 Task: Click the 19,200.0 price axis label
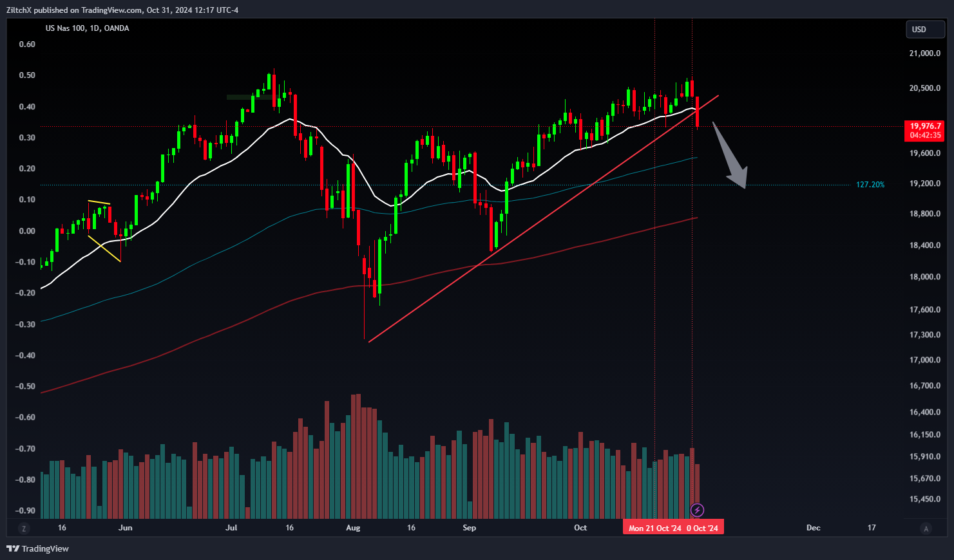tap(924, 183)
